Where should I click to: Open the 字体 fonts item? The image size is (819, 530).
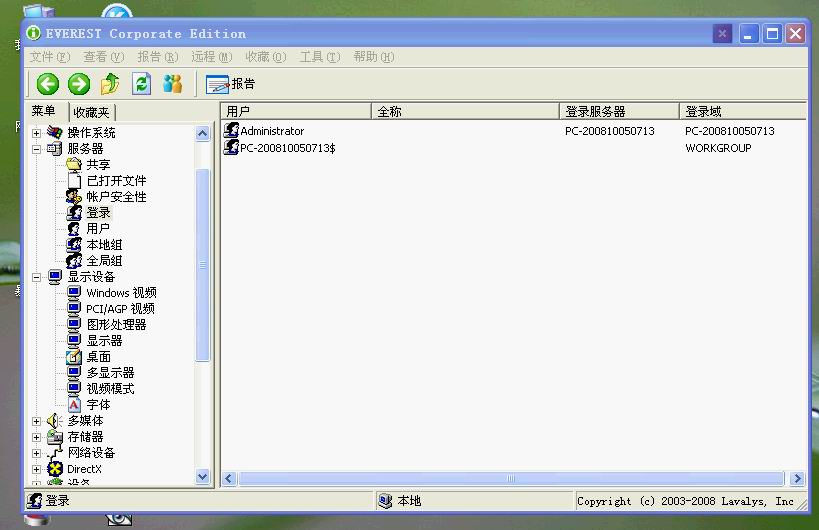pos(98,405)
